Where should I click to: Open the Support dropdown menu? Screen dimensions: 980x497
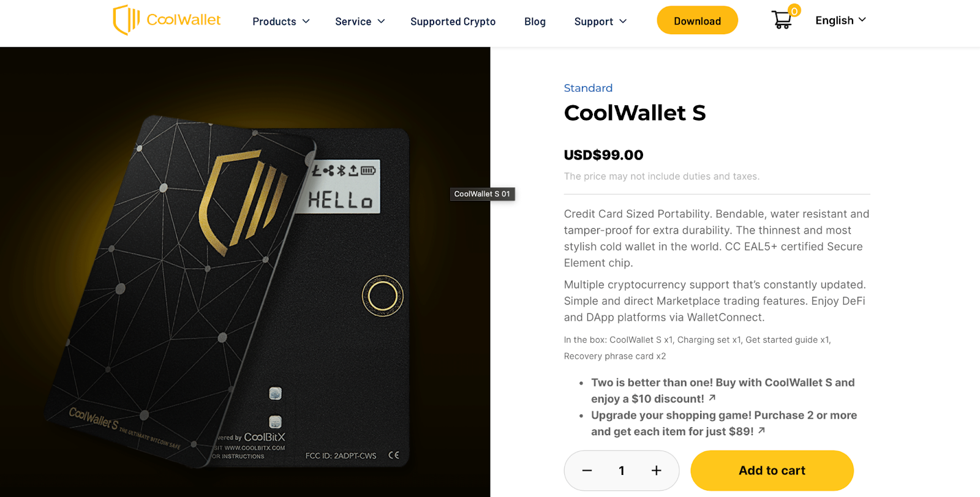[x=601, y=21]
